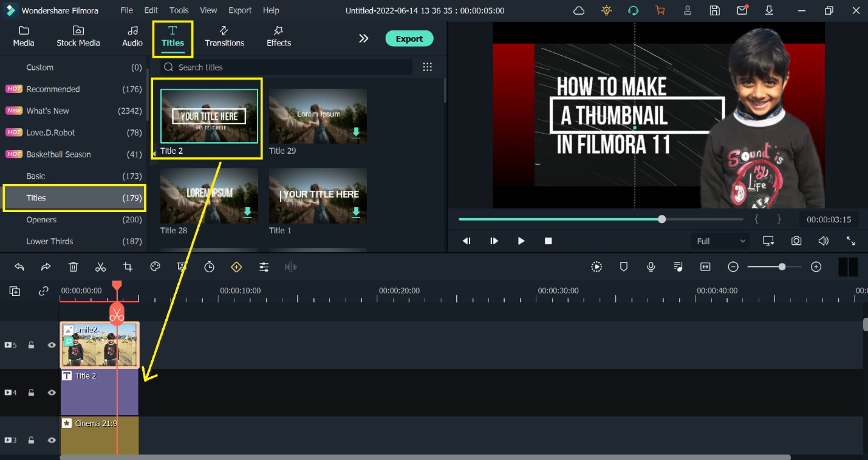Click the timeline zoom slider handle
868x460 pixels.
[x=782, y=267]
